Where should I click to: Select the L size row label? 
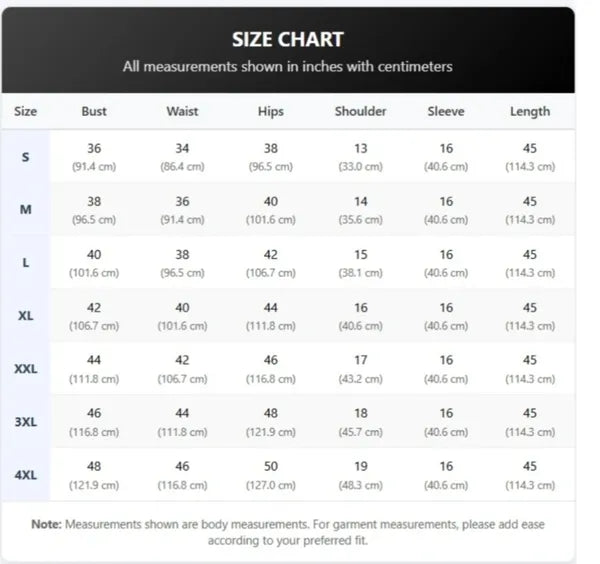pos(26,263)
